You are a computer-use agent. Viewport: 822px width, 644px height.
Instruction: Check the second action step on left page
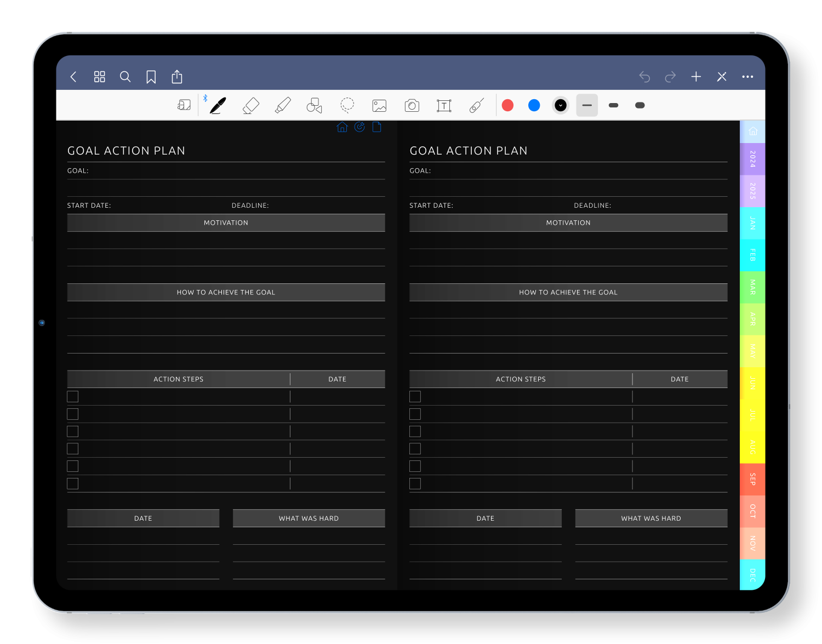coord(73,414)
